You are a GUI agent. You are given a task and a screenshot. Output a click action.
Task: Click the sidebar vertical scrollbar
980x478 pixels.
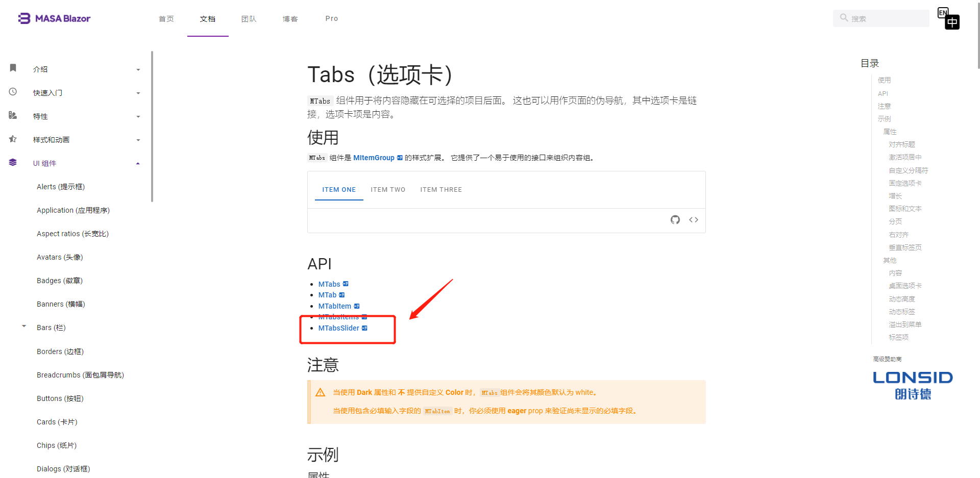pos(152,127)
